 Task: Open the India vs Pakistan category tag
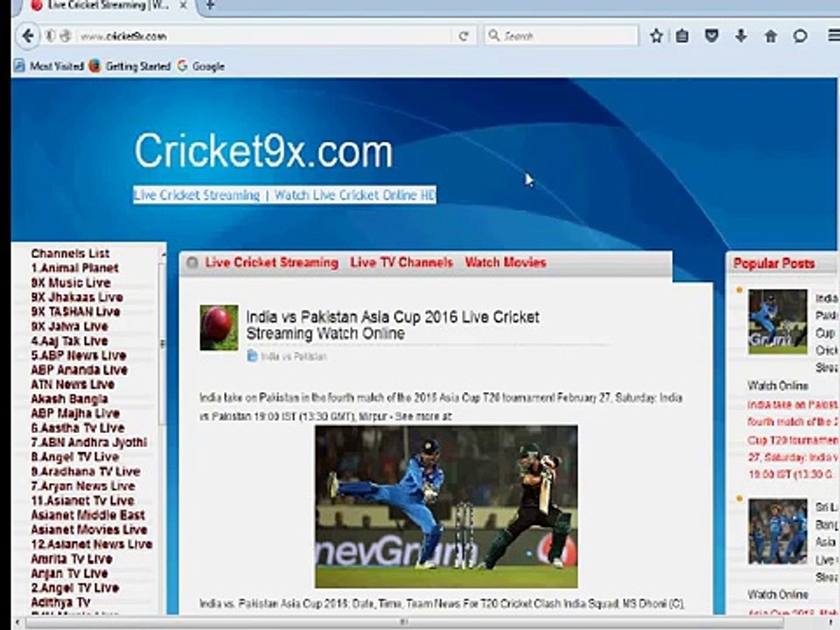(294, 356)
